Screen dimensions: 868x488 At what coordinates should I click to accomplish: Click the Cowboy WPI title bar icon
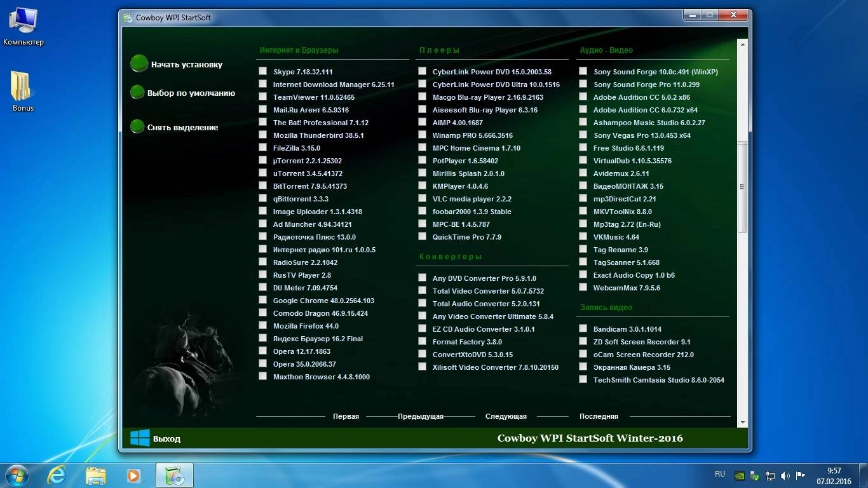[128, 18]
